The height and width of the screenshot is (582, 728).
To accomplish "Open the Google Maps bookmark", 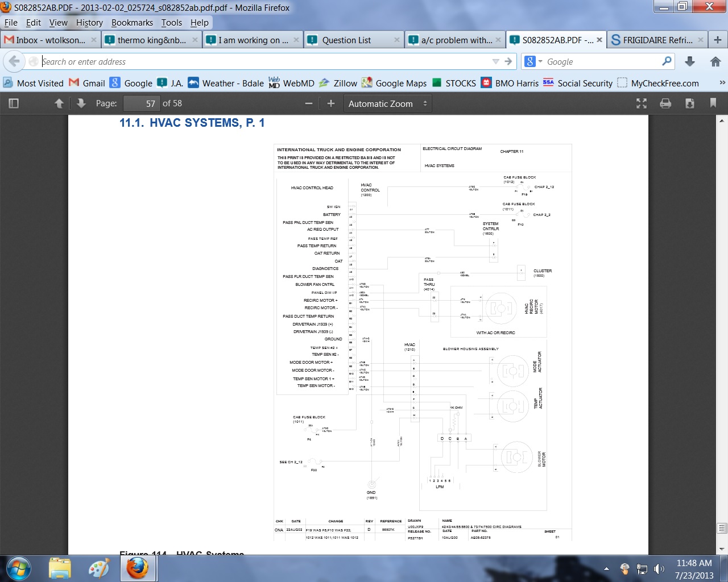I will click(x=394, y=83).
